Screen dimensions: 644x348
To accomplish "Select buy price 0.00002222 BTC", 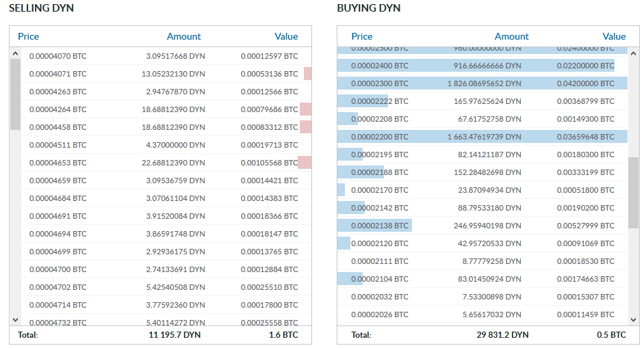I will click(380, 101).
